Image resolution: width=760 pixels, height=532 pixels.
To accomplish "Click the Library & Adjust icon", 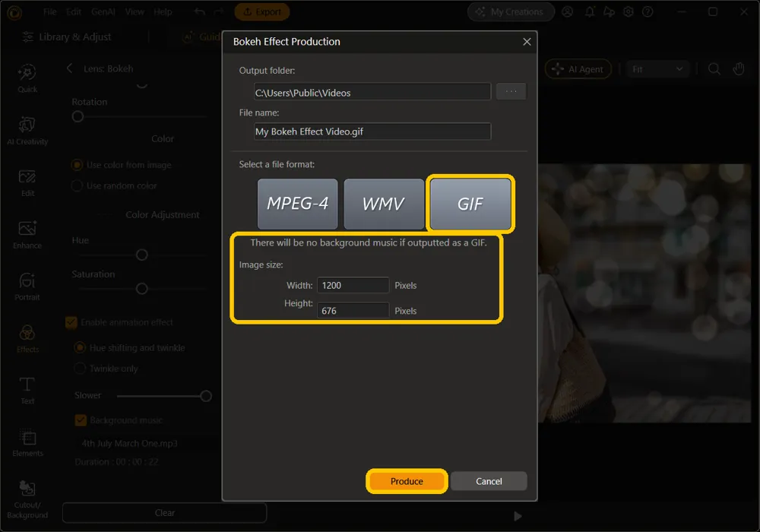I will (28, 36).
